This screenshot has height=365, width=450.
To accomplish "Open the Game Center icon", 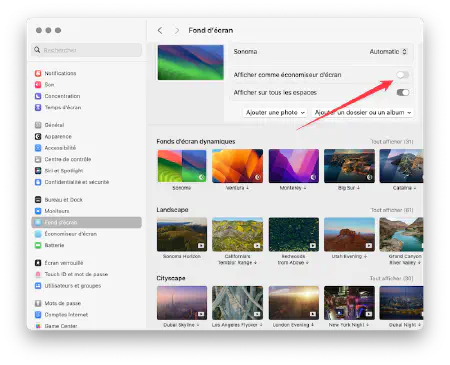I will click(38, 326).
